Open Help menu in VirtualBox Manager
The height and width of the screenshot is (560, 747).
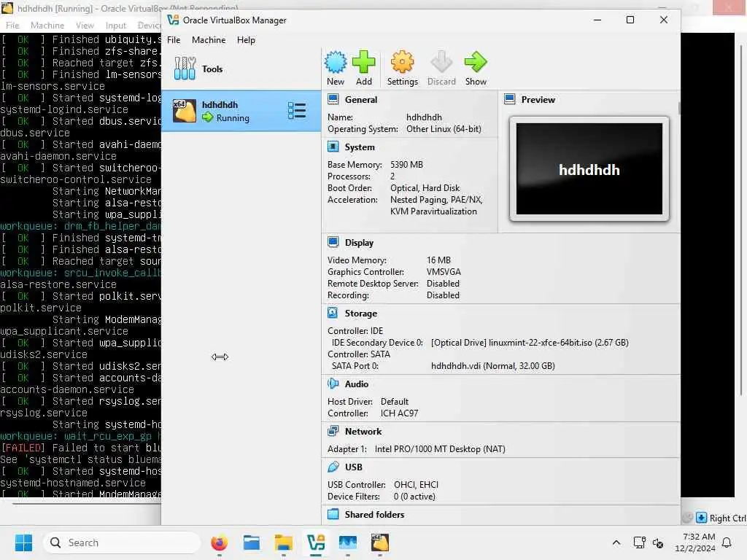pyautogui.click(x=246, y=40)
